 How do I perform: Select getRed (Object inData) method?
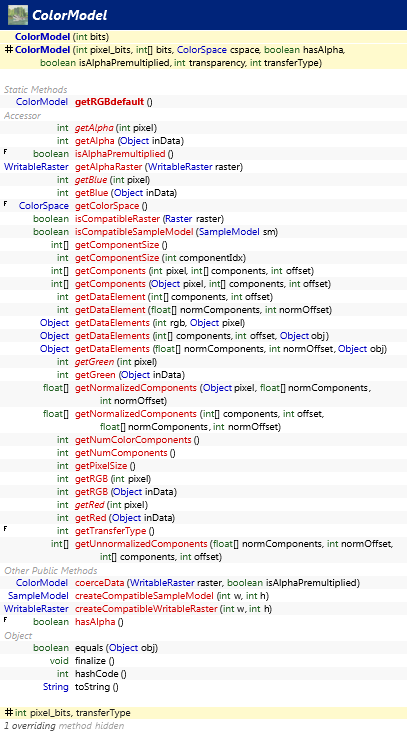[x=125, y=518]
